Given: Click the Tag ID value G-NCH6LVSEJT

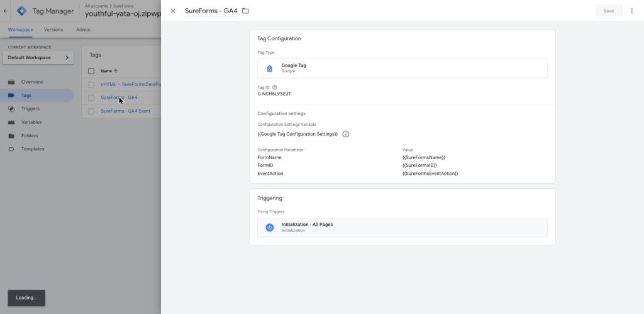Looking at the screenshot, I should click(274, 94).
